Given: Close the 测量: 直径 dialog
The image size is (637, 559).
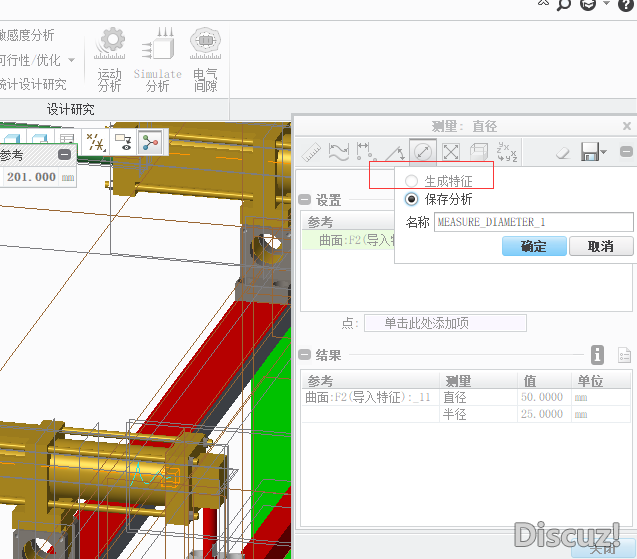Looking at the screenshot, I should [627, 126].
